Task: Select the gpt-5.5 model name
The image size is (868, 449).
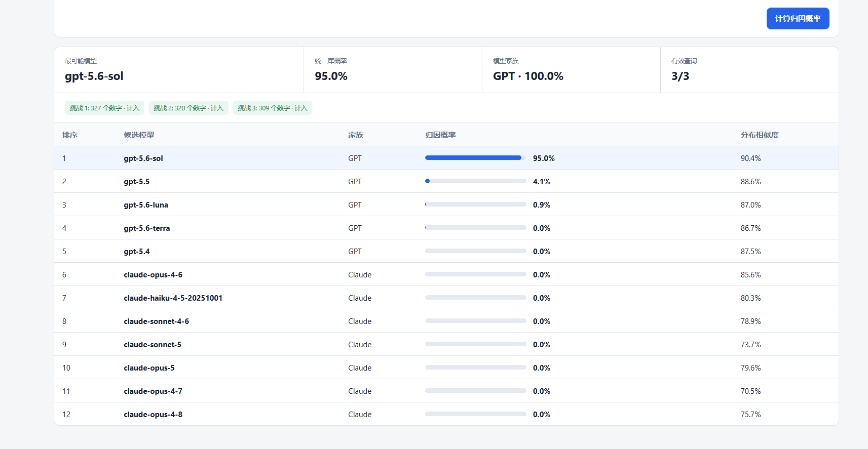Action: 137,182
